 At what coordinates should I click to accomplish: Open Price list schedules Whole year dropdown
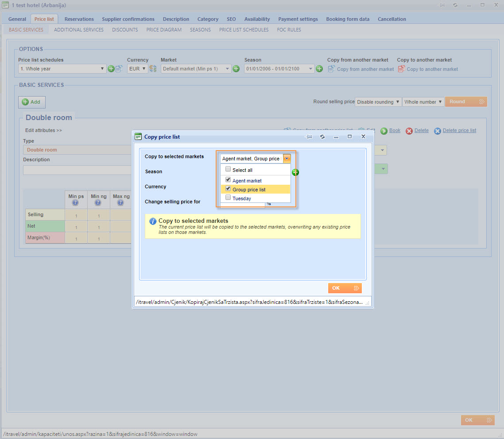tap(62, 69)
